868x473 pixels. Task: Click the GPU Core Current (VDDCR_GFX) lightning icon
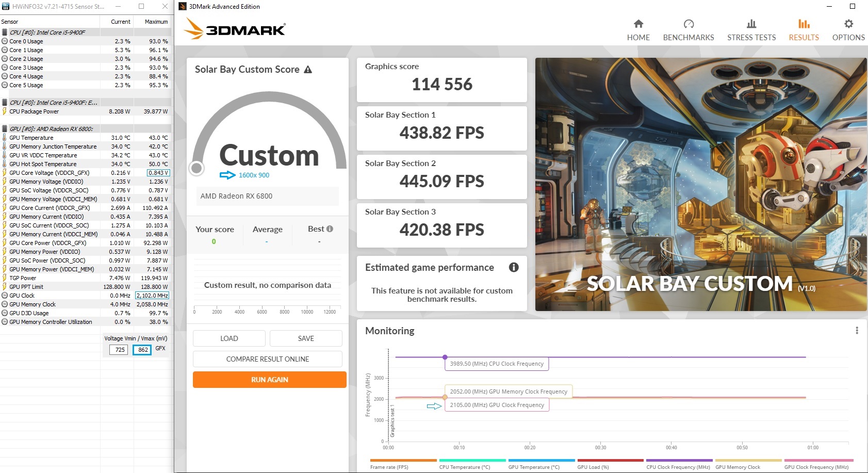click(x=5, y=208)
